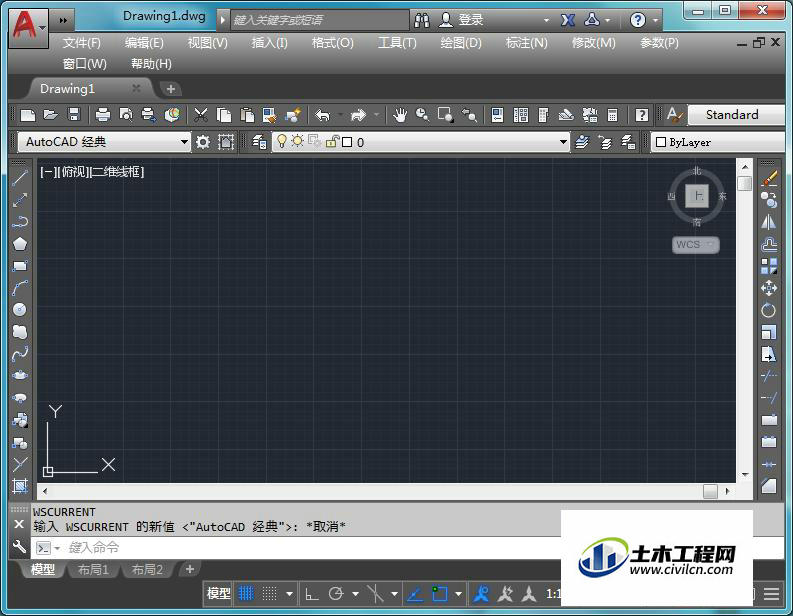Toggle layer 0 freeze sun icon
Viewport: 793px width, 616px height.
click(297, 142)
